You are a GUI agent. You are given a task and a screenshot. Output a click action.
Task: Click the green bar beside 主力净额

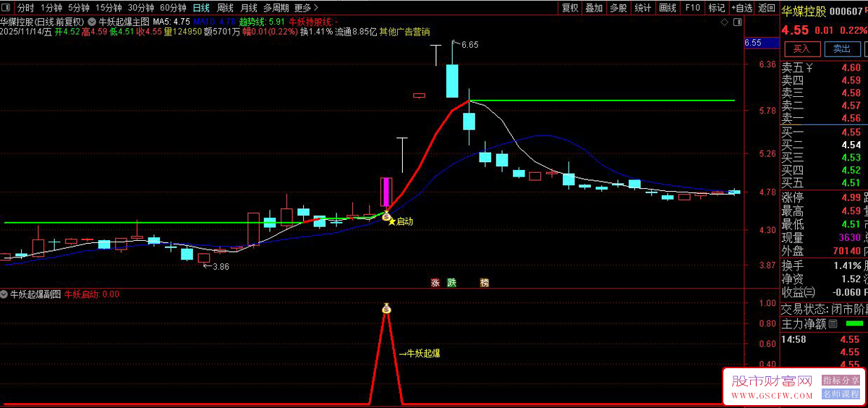[x=854, y=323]
